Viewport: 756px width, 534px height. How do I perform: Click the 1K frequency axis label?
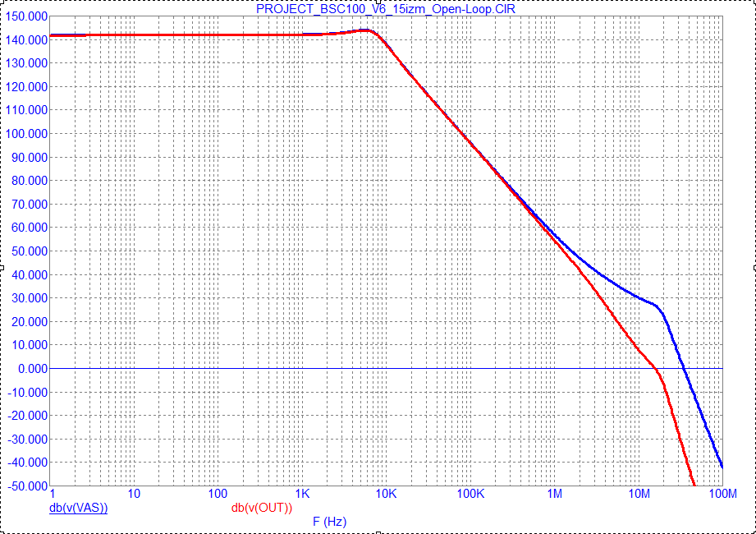click(x=302, y=494)
